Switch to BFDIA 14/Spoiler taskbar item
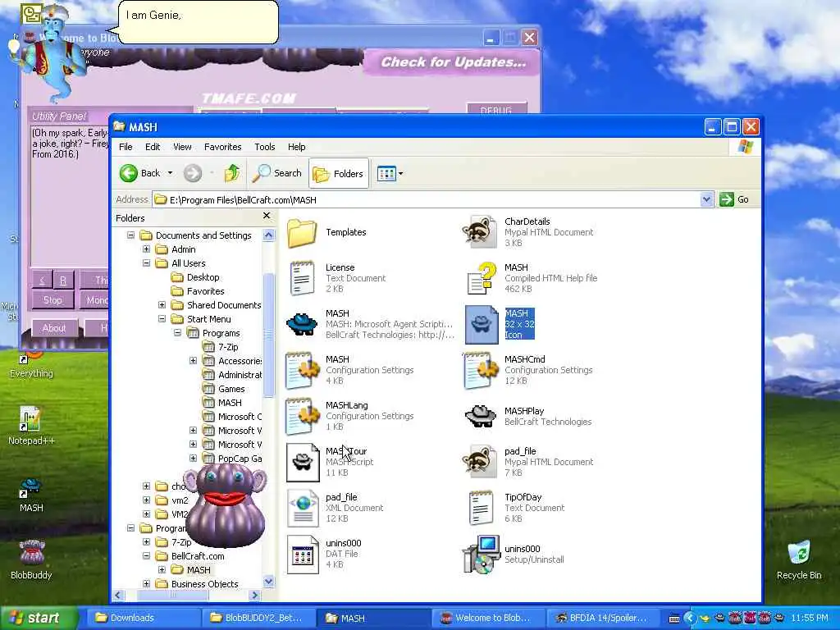The width and height of the screenshot is (840, 630). pyautogui.click(x=602, y=618)
